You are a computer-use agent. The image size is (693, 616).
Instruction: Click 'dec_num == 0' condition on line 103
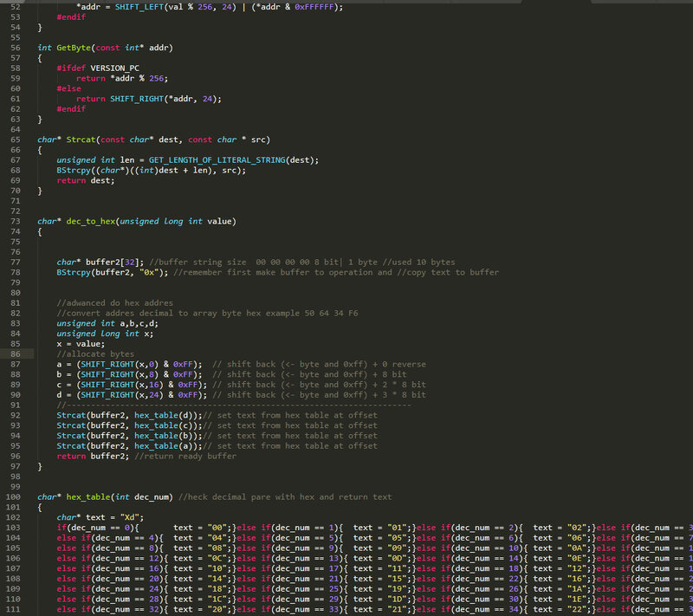pos(100,527)
